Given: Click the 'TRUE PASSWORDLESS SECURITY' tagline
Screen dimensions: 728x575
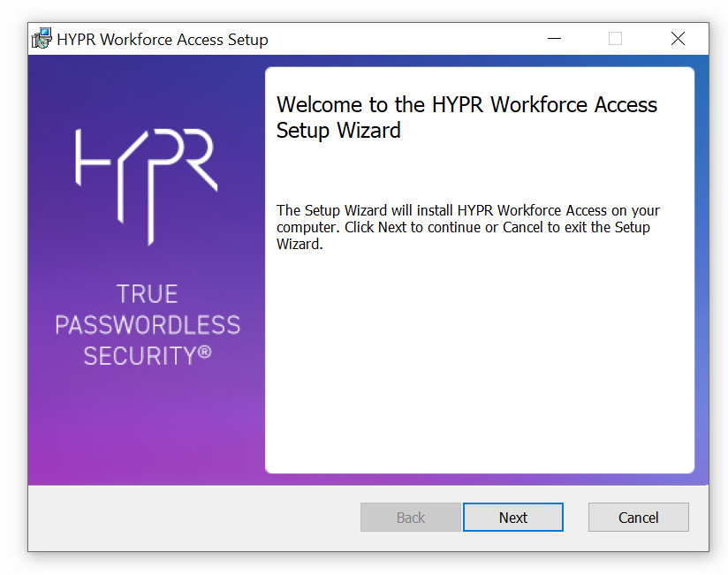Looking at the screenshot, I should tap(148, 325).
